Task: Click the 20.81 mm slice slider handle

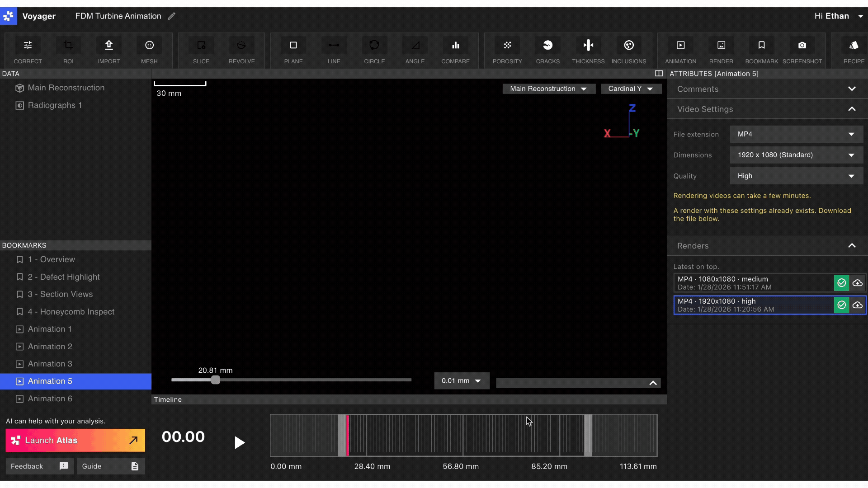Action: coord(216,380)
